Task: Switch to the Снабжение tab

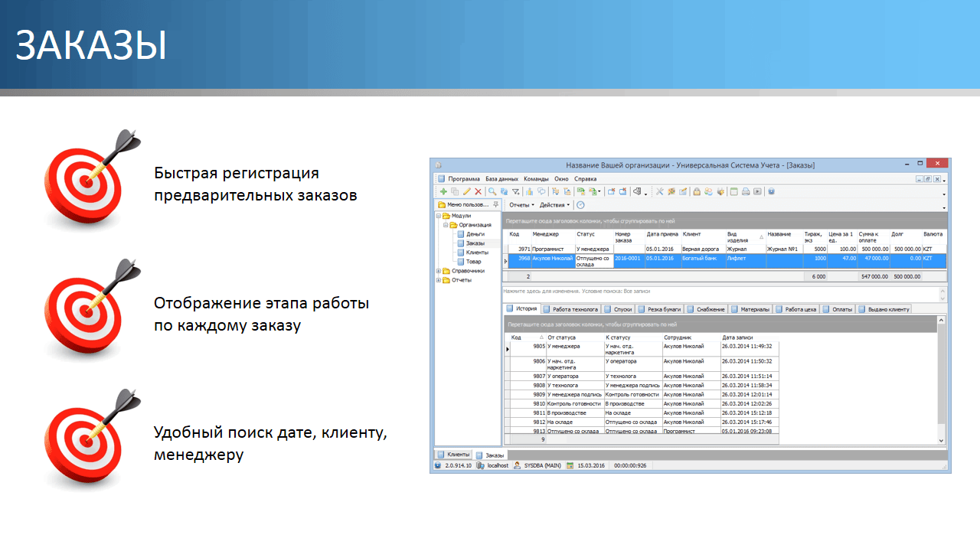Action: (x=705, y=309)
